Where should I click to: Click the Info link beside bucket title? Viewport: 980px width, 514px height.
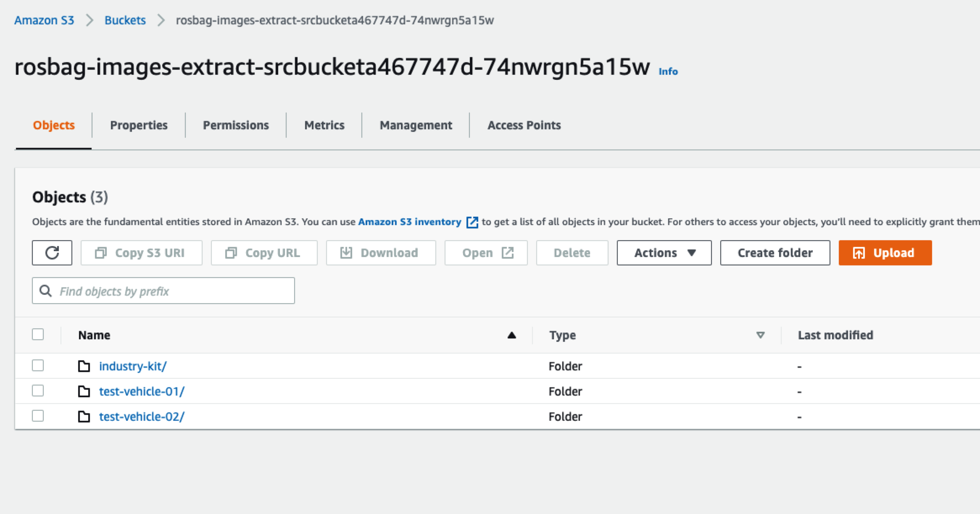pos(668,71)
